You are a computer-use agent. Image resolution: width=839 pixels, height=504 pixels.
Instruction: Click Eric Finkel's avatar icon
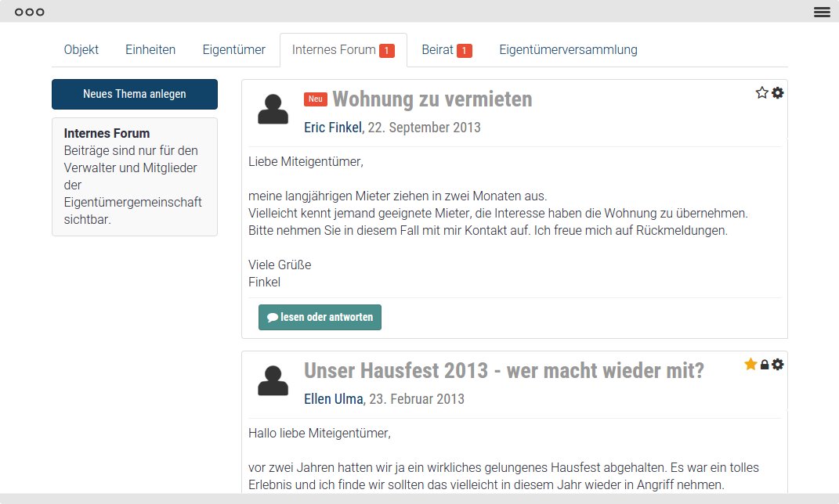[273, 110]
